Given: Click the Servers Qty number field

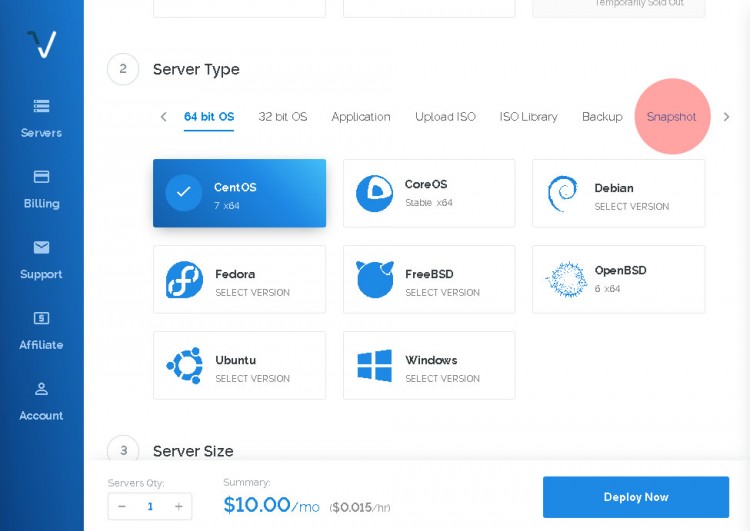Looking at the screenshot, I should point(150,506).
